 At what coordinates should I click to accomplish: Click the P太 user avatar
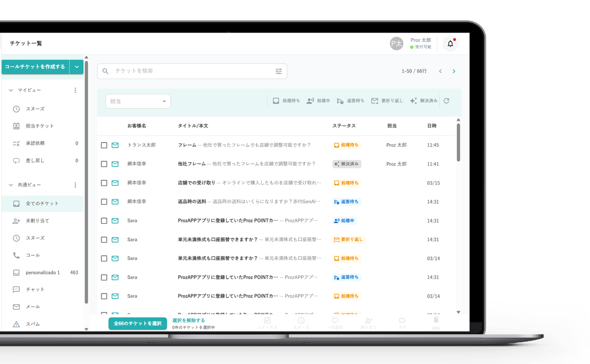point(396,43)
